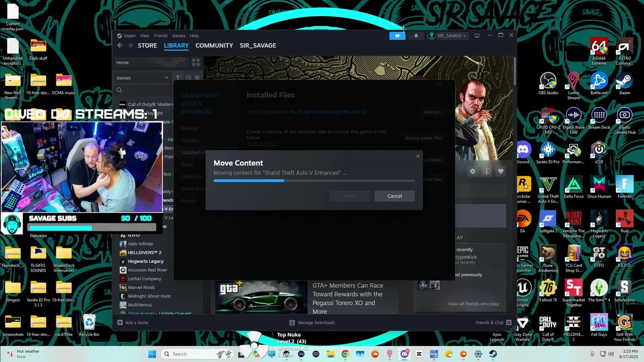Expand the SIR_SAVAGE account dropdown
The width and height of the screenshot is (644, 362).
(447, 36)
